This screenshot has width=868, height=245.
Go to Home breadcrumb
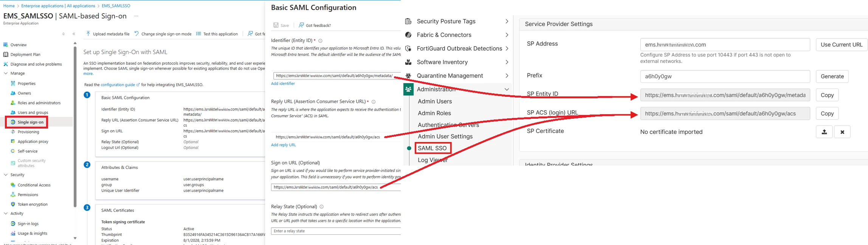tap(9, 6)
